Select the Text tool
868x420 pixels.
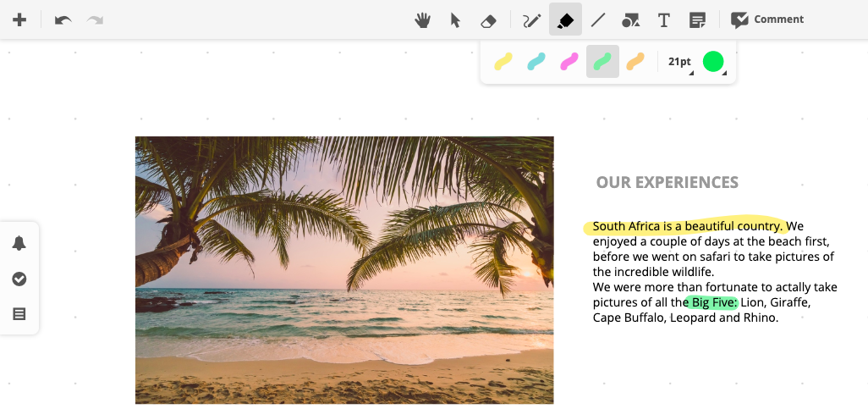[664, 21]
